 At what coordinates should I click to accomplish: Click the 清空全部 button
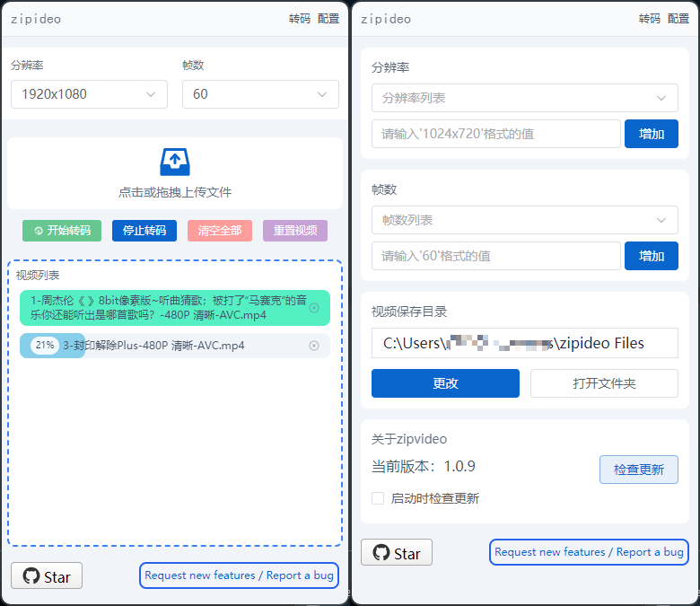pyautogui.click(x=220, y=231)
